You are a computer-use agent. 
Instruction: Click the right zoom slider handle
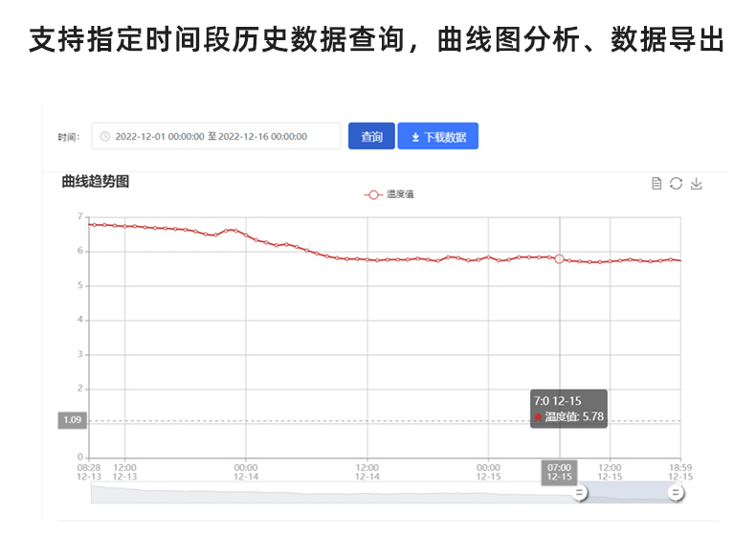pos(676,493)
